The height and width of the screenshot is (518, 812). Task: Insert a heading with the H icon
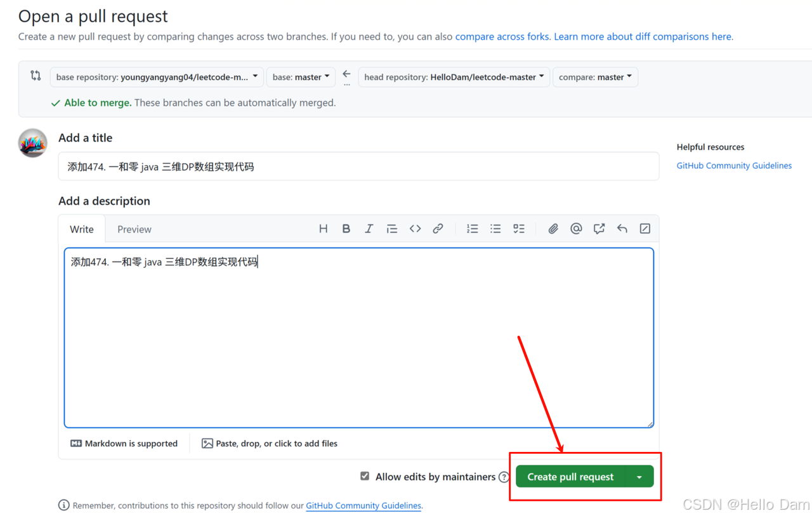(324, 229)
